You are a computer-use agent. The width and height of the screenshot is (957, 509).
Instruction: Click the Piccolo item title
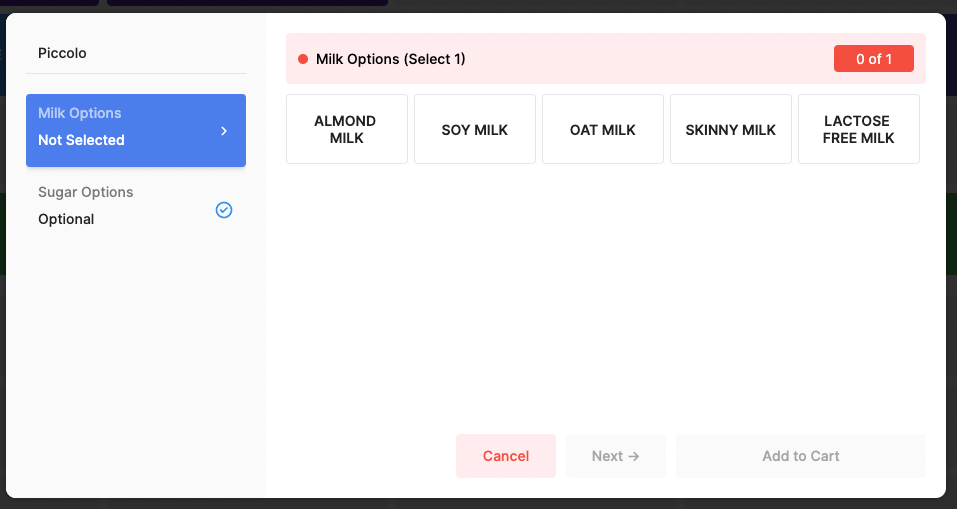62,53
